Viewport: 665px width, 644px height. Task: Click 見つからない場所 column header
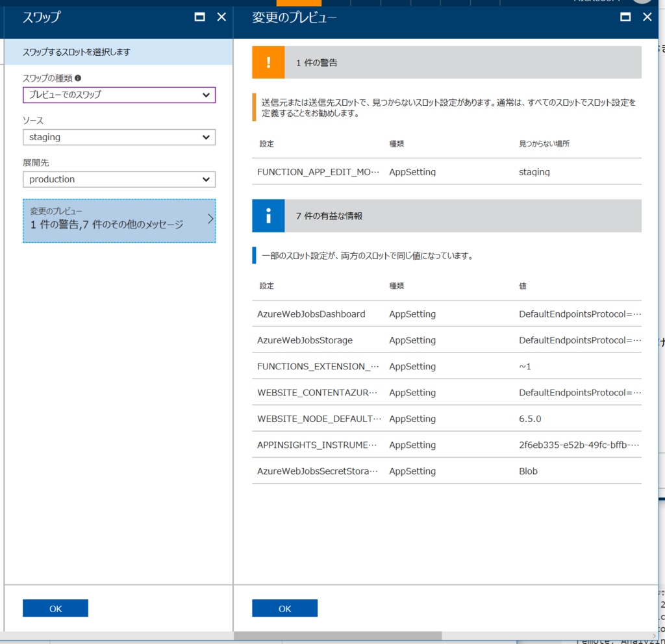point(544,143)
